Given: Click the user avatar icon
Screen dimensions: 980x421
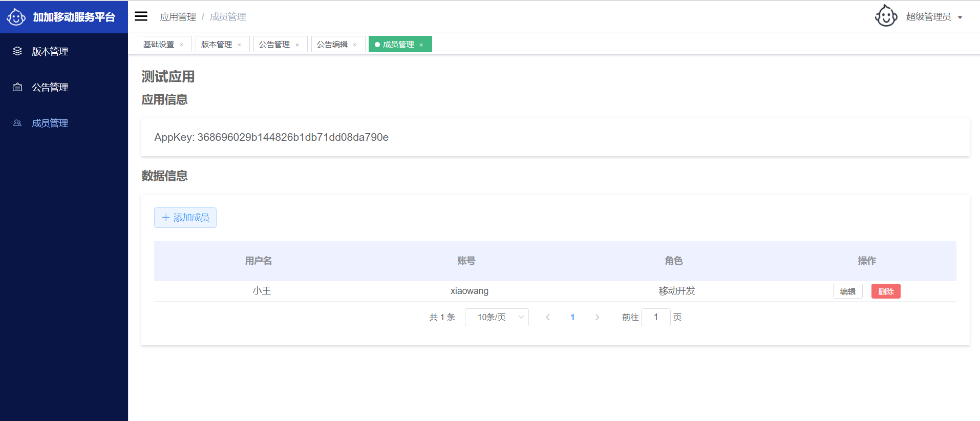Looking at the screenshot, I should [886, 16].
